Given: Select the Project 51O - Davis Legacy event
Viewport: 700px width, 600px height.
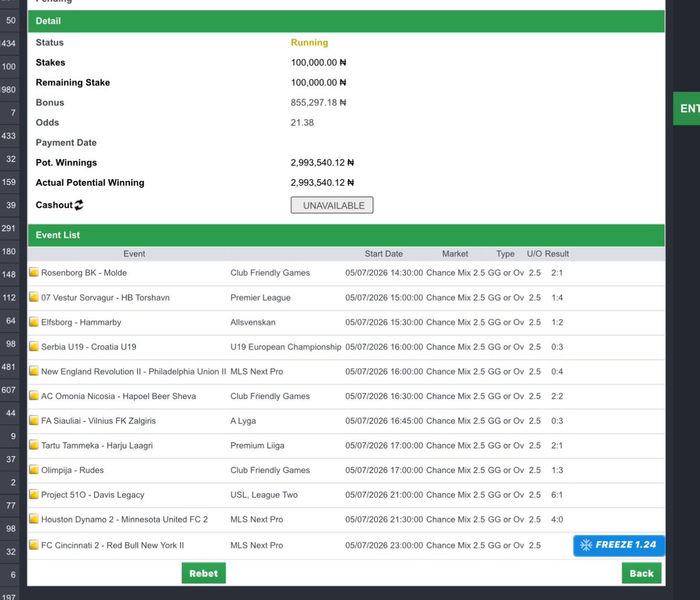Looking at the screenshot, I should coord(93,495).
